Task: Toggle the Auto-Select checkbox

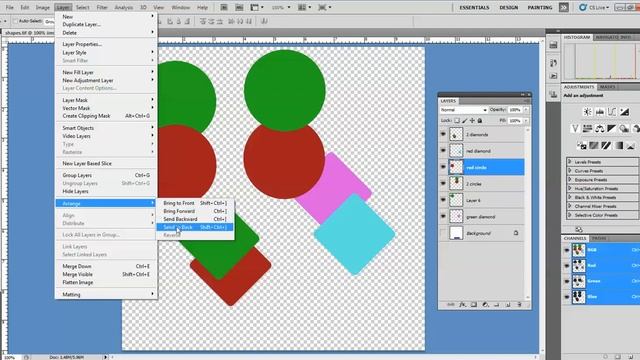Action: pyautogui.click(x=15, y=21)
